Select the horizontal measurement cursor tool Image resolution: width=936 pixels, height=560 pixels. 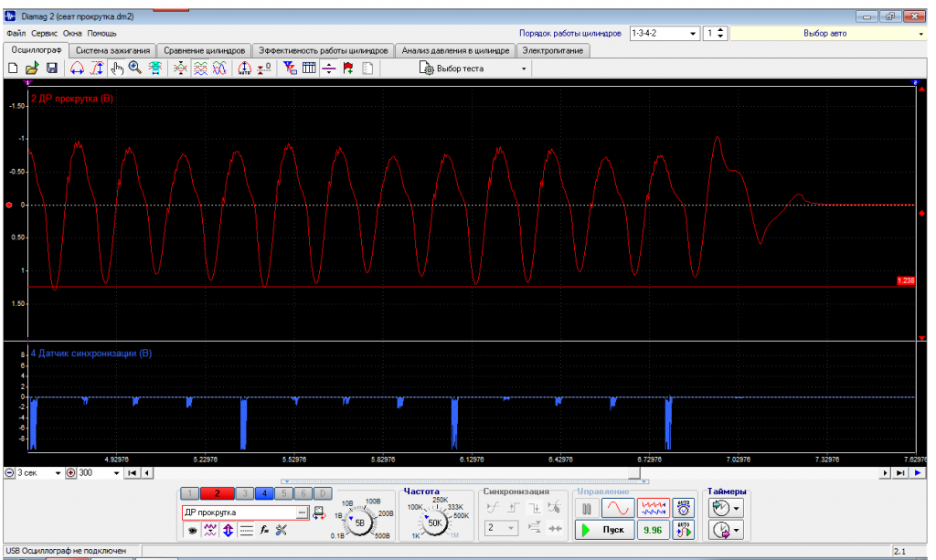[x=77, y=69]
